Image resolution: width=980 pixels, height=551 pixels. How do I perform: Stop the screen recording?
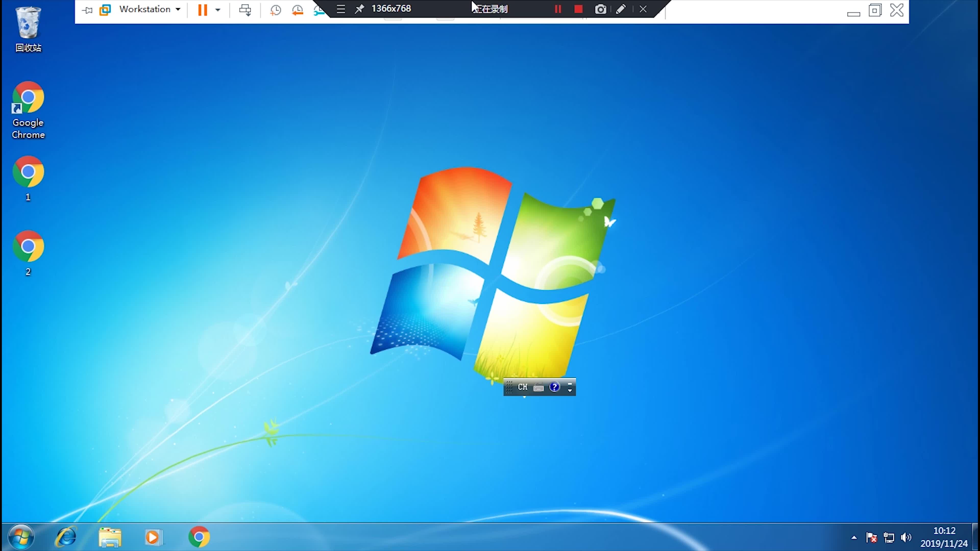(578, 9)
